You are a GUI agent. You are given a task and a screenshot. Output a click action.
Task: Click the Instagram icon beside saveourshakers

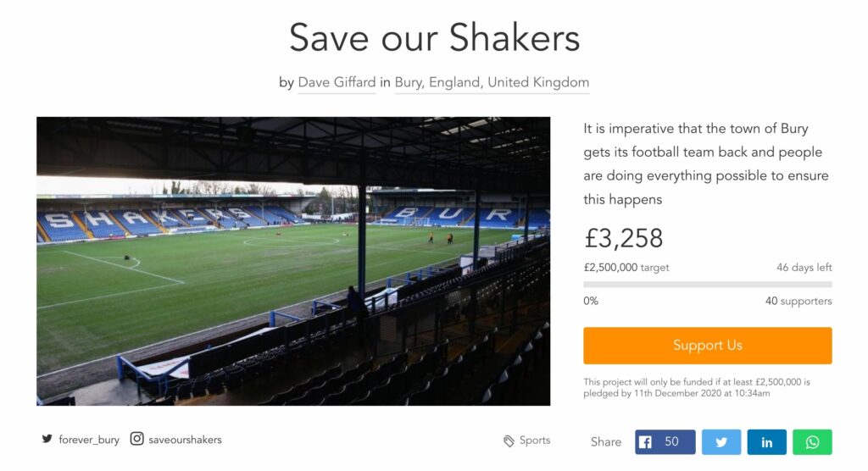(136, 439)
